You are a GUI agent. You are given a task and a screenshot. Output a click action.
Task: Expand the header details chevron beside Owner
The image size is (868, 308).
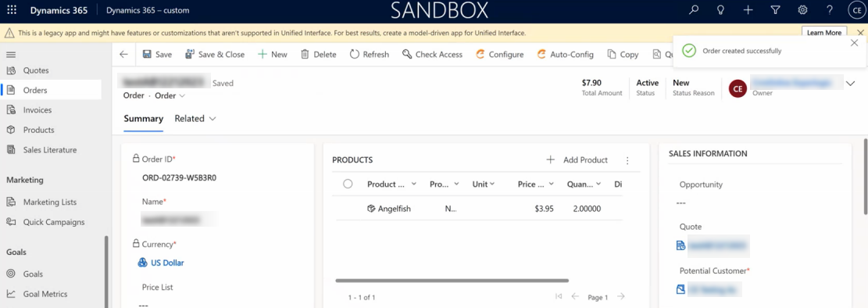(x=851, y=84)
